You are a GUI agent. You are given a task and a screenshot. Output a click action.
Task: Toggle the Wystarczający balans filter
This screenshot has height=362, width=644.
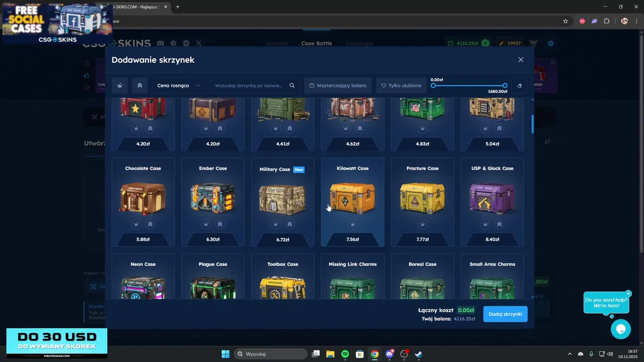pos(338,85)
